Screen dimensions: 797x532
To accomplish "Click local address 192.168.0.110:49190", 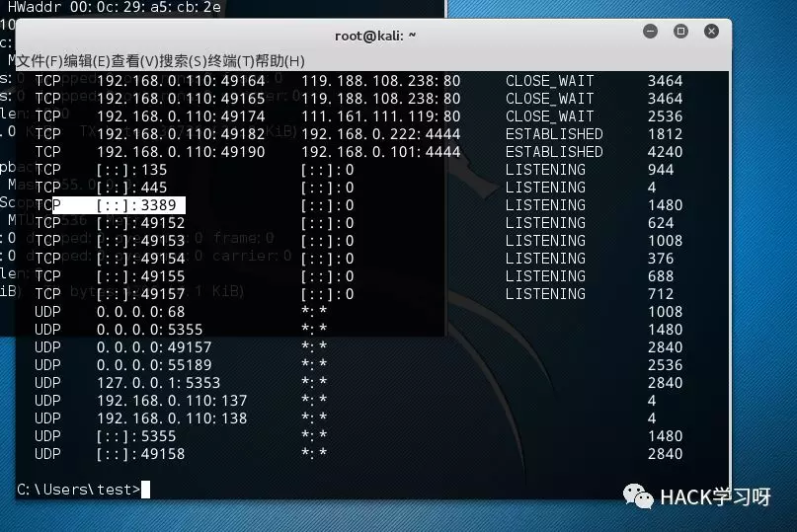I will coord(181,152).
